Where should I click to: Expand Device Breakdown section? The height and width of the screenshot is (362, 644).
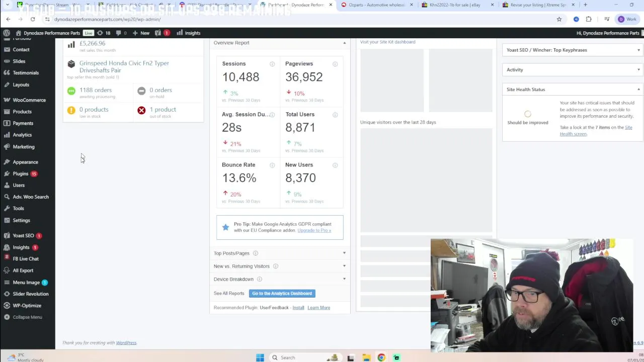click(344, 279)
